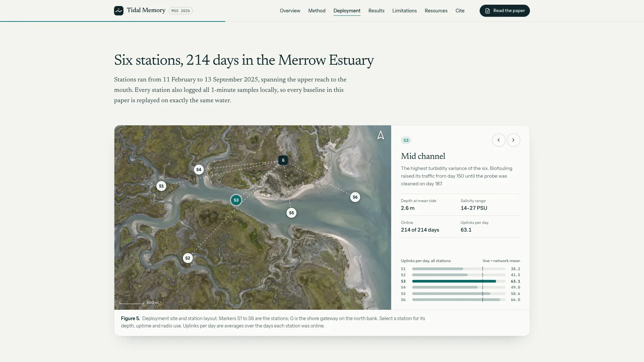Click the 500 m map scale bar

click(x=139, y=303)
